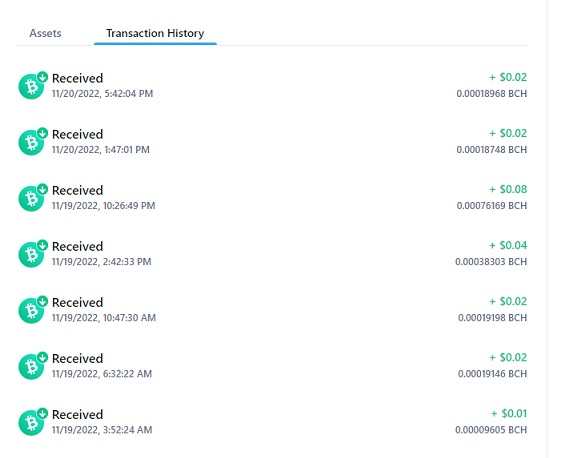Click the 0.00018968 BCH amount
Screen dimensions: 564x458
pos(492,94)
